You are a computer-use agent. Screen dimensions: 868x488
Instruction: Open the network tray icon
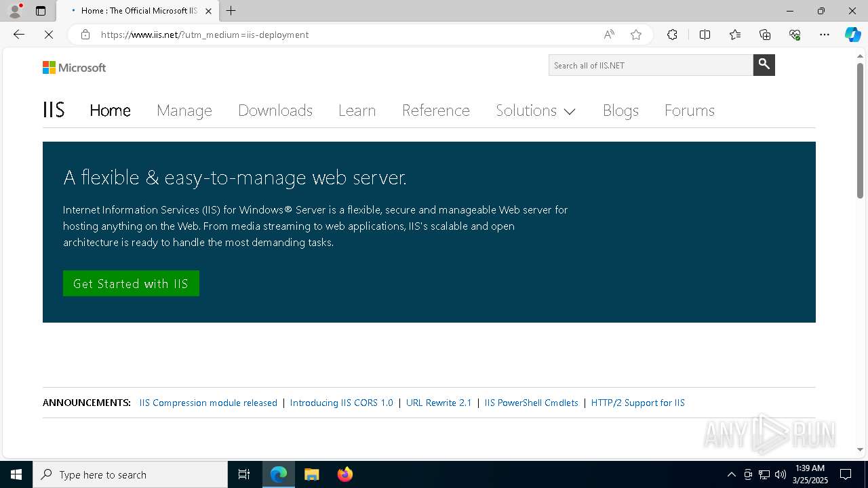pyautogui.click(x=764, y=474)
